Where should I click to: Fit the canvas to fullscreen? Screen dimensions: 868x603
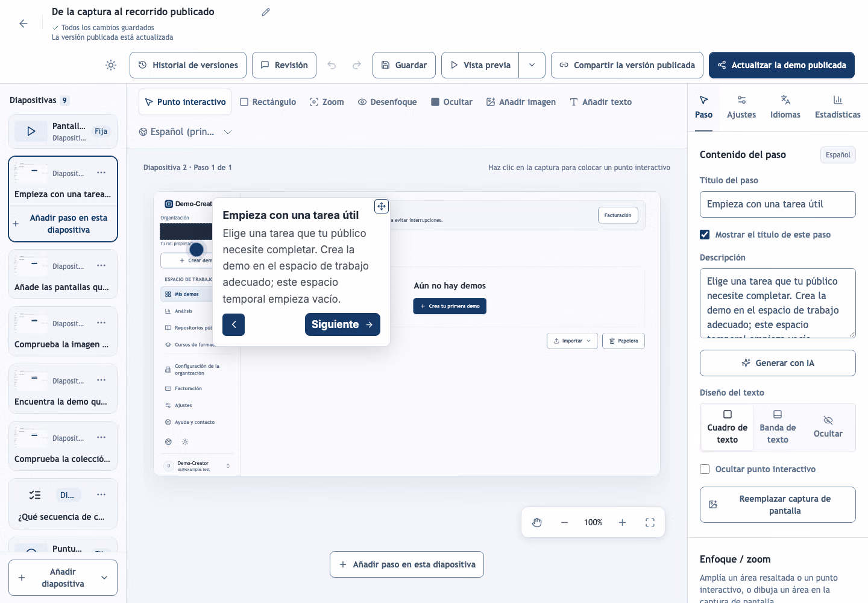tap(650, 522)
